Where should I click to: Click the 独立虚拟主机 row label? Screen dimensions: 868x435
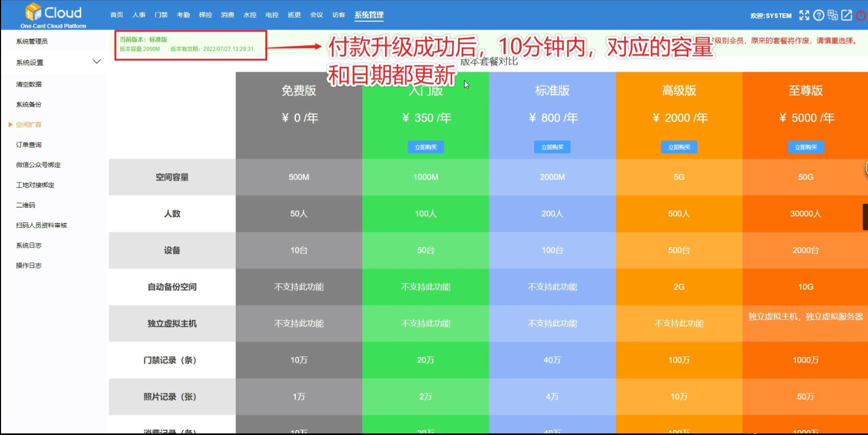[x=172, y=324]
